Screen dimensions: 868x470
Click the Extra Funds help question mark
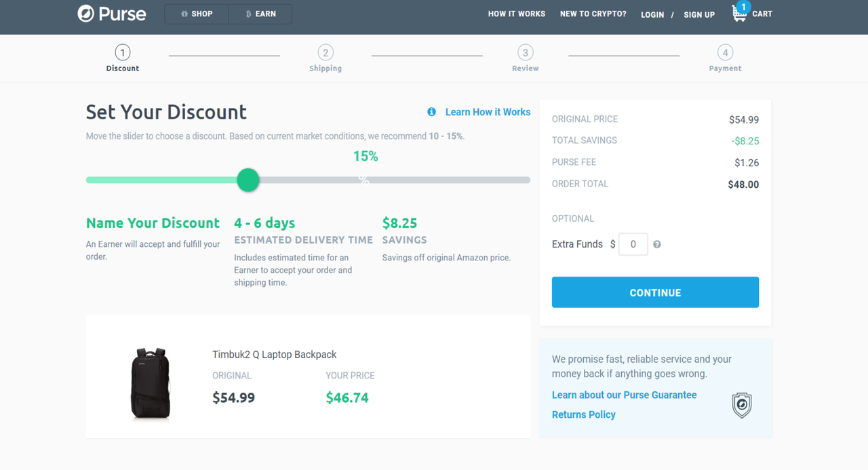(656, 244)
